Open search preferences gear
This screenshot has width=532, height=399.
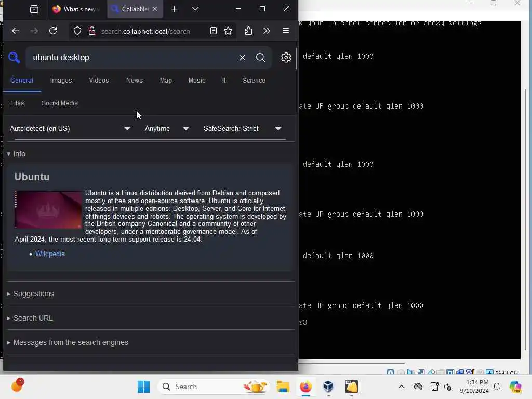[286, 58]
